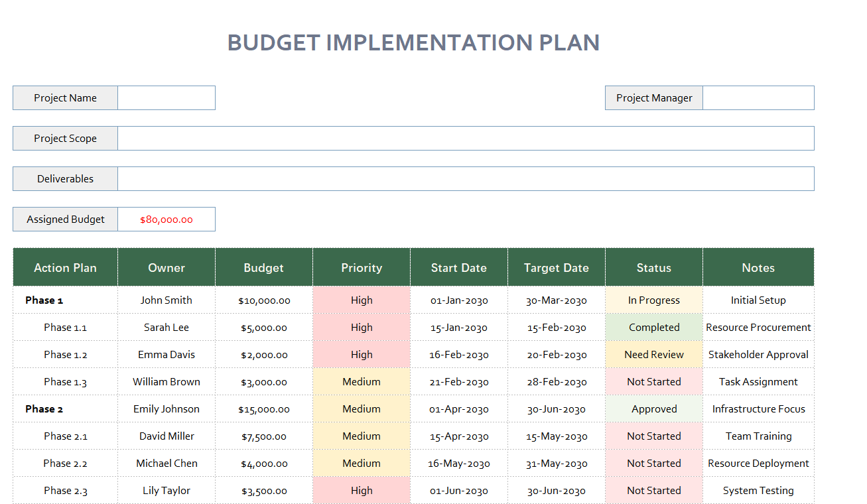
Task: Click owner Emma Davis
Action: tap(167, 354)
